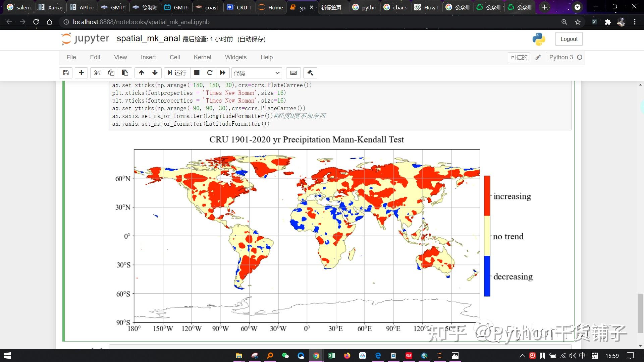Paste cell below with paste icon
Screen dimensions: 644x362
pos(125,73)
